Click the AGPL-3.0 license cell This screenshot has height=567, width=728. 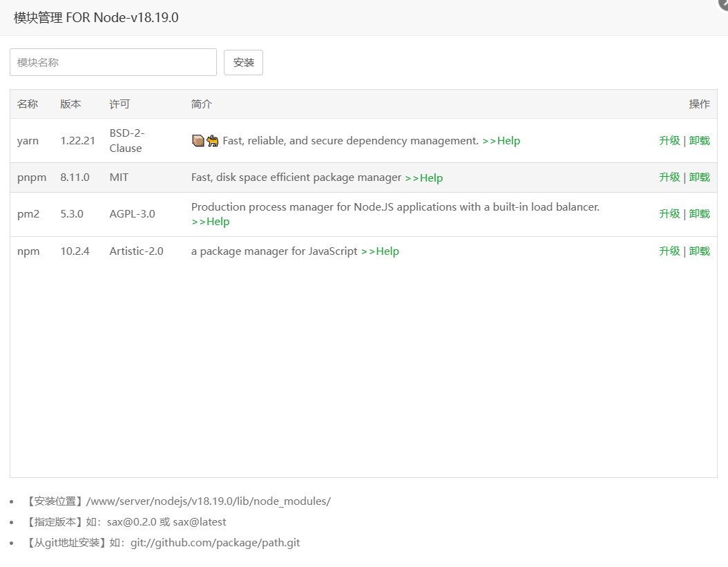pyautogui.click(x=133, y=214)
